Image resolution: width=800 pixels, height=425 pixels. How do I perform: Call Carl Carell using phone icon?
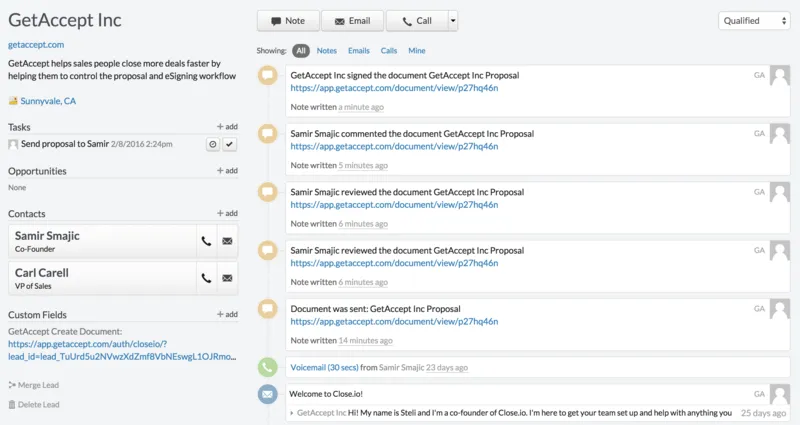tap(206, 278)
